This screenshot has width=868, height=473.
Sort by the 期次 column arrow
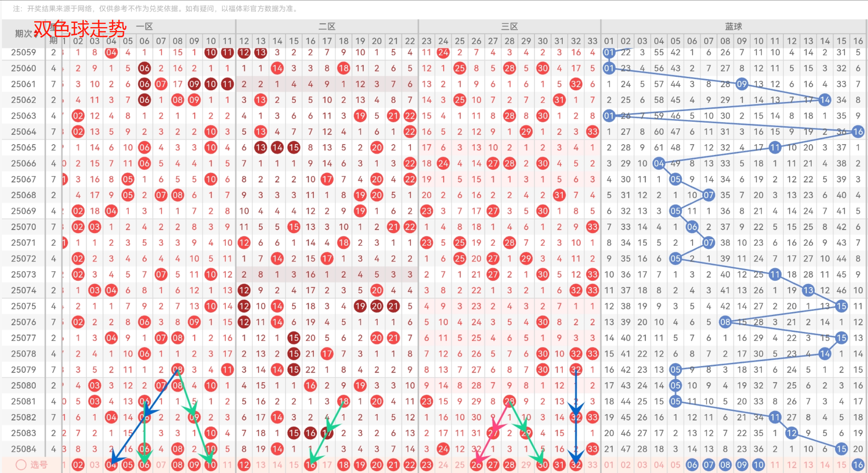click(x=36, y=34)
